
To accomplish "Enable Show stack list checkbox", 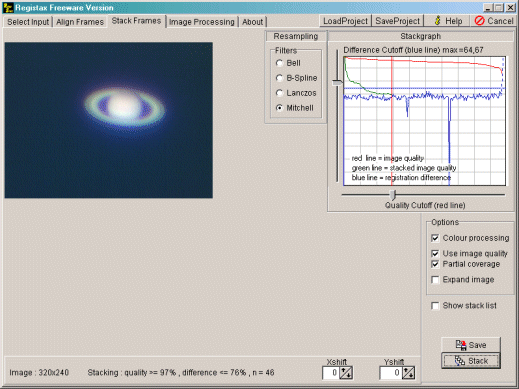I will (435, 306).
